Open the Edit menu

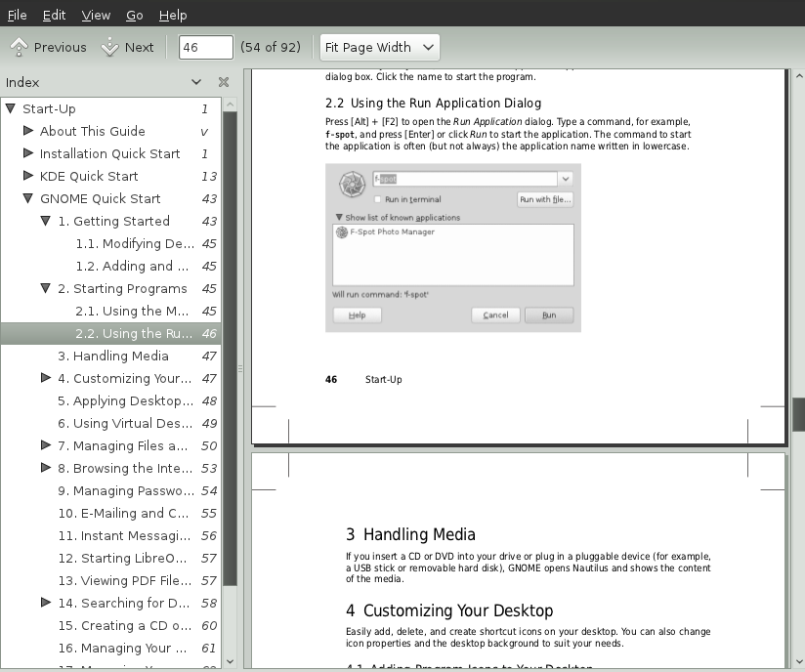[x=54, y=16]
